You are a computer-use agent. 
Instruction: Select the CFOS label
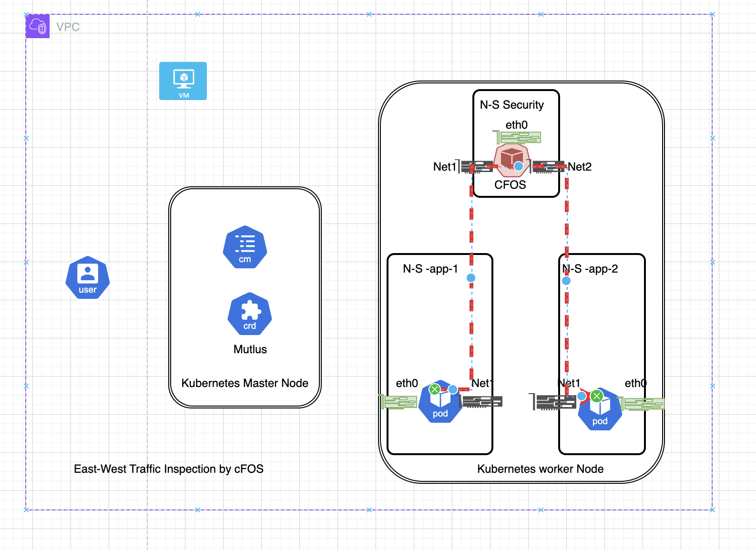(x=510, y=185)
